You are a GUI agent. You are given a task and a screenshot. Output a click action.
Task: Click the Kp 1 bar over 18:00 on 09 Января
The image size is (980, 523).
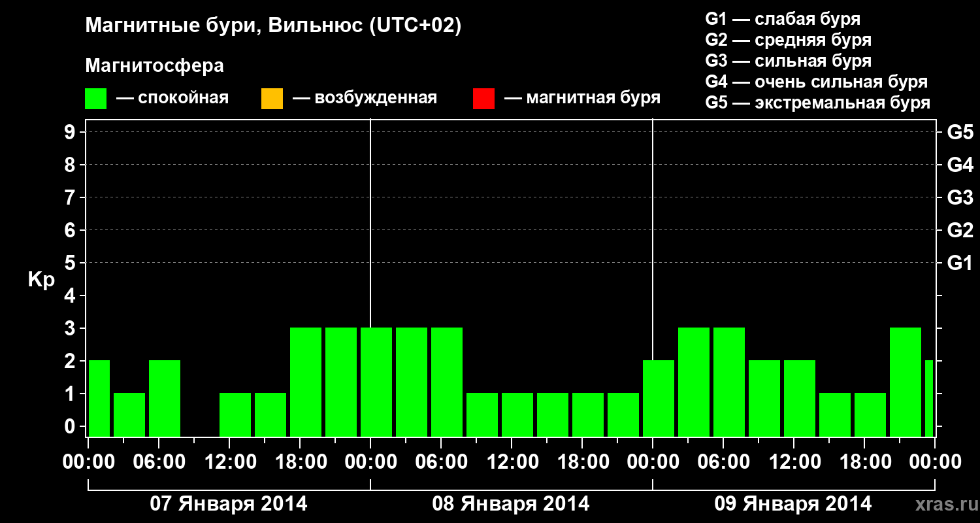pos(870,414)
